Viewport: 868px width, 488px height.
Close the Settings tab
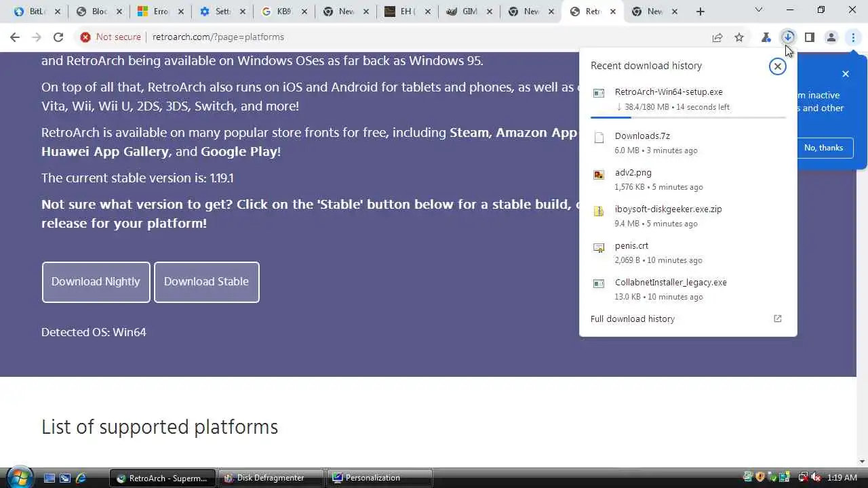(242, 12)
